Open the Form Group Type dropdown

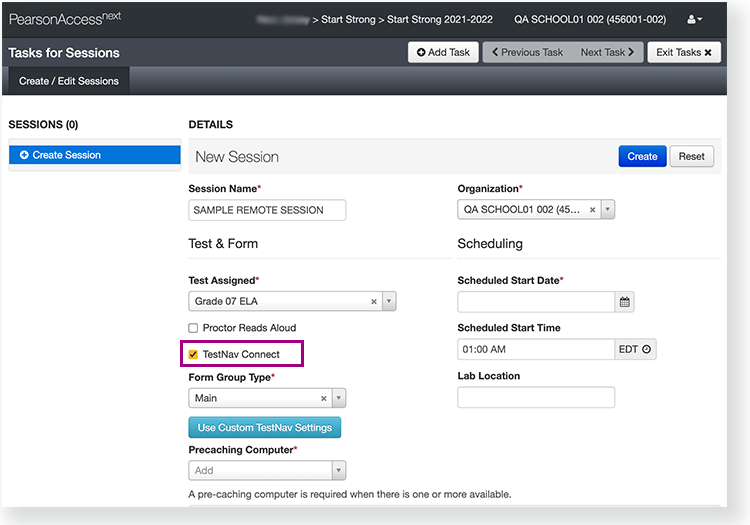[x=339, y=398]
